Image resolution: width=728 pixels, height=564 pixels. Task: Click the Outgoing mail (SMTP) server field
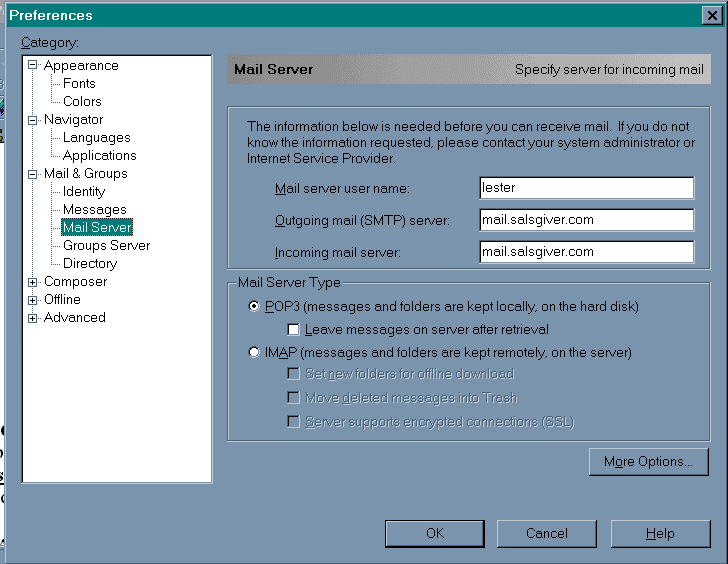pyautogui.click(x=586, y=220)
